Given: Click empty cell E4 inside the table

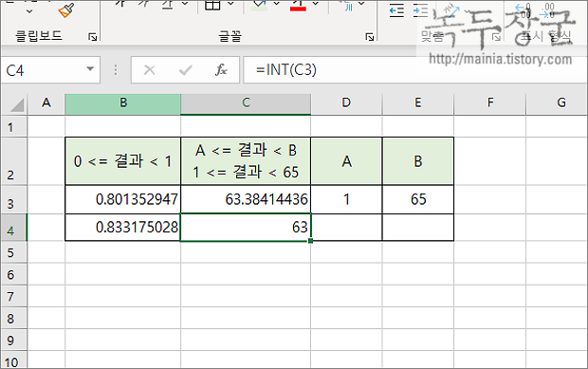Looking at the screenshot, I should (x=417, y=228).
